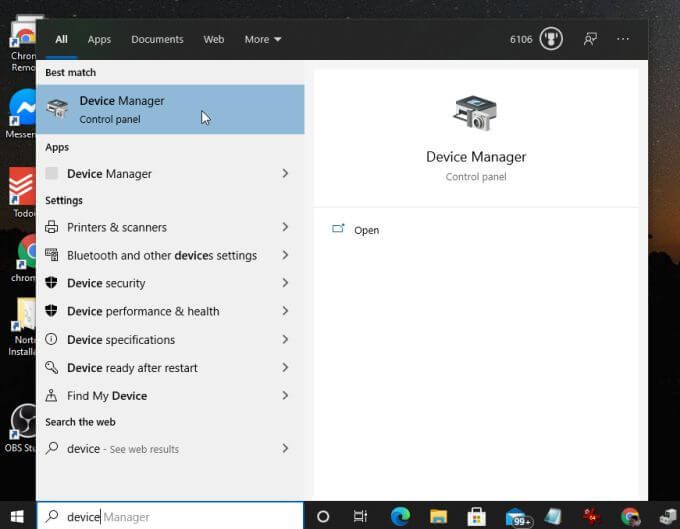Click the feedback person icon in search header
The height and width of the screenshot is (529, 680).
coord(590,39)
